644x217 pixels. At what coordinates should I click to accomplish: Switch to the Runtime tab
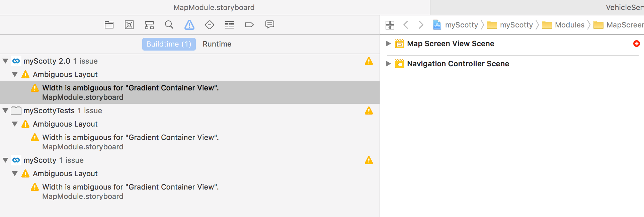pos(217,44)
